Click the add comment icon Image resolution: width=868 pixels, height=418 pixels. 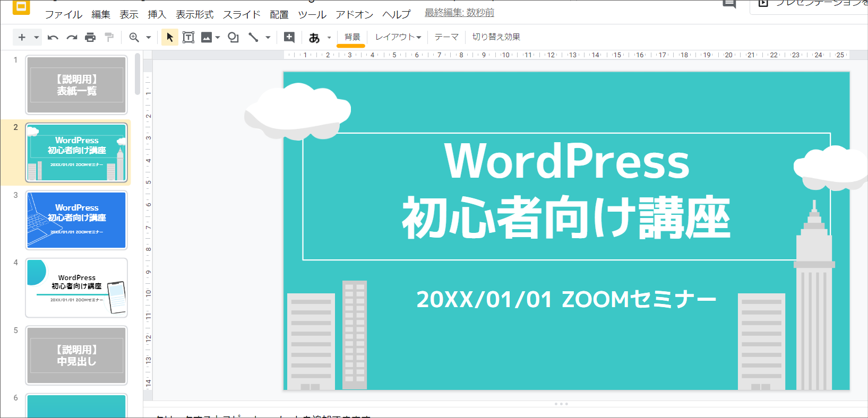[289, 37]
